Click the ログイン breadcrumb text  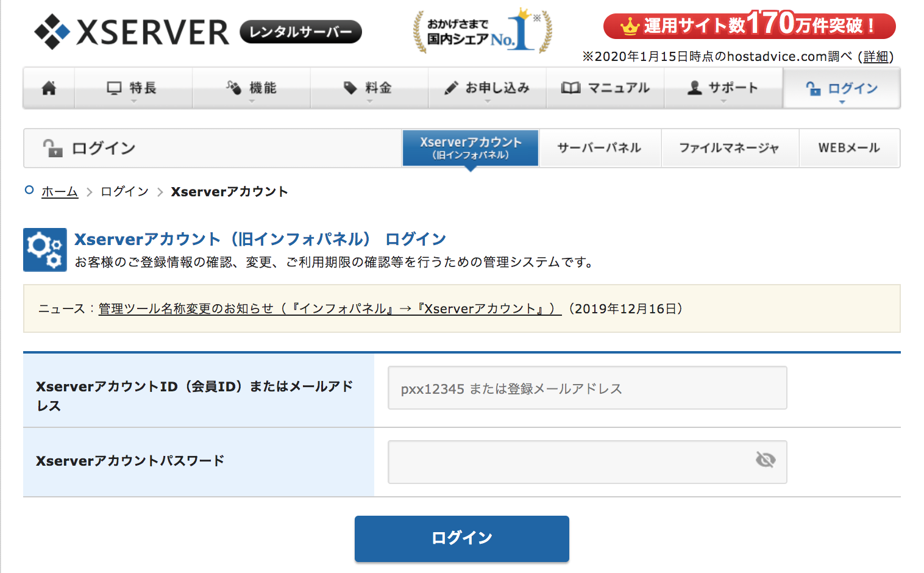pyautogui.click(x=125, y=191)
